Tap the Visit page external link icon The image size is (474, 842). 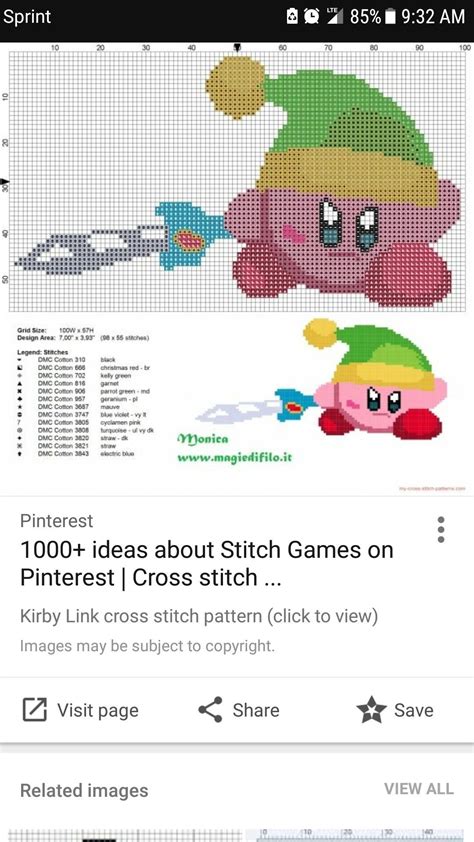click(x=35, y=710)
